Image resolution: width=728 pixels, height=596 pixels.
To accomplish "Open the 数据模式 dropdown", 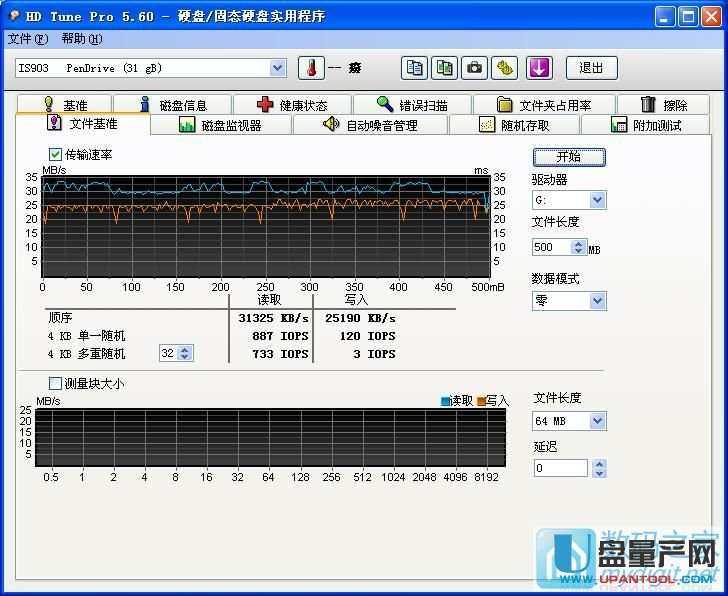I will coord(597,300).
